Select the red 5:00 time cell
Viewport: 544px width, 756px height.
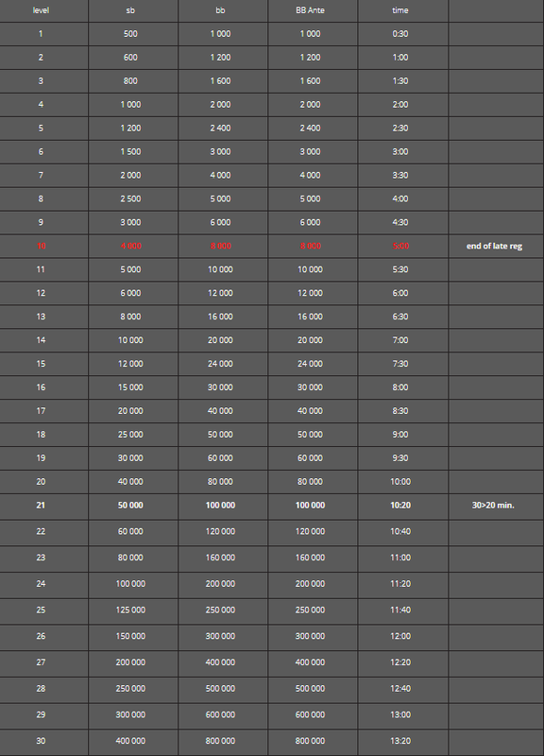click(400, 246)
